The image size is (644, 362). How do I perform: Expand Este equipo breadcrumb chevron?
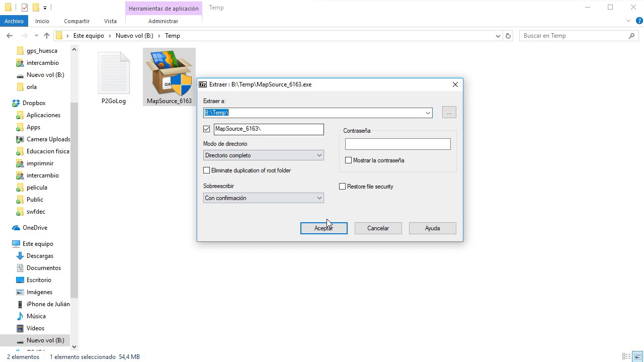[110, 36]
